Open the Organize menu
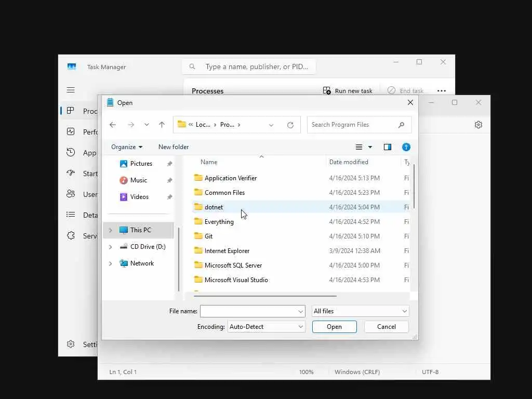Viewport: 532px width, 399px height. [127, 147]
